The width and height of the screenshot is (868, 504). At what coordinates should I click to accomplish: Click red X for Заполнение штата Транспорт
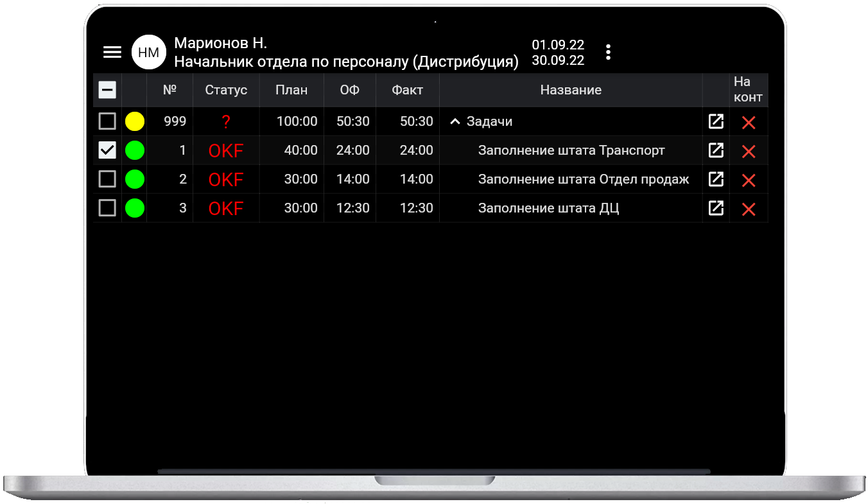coord(748,152)
